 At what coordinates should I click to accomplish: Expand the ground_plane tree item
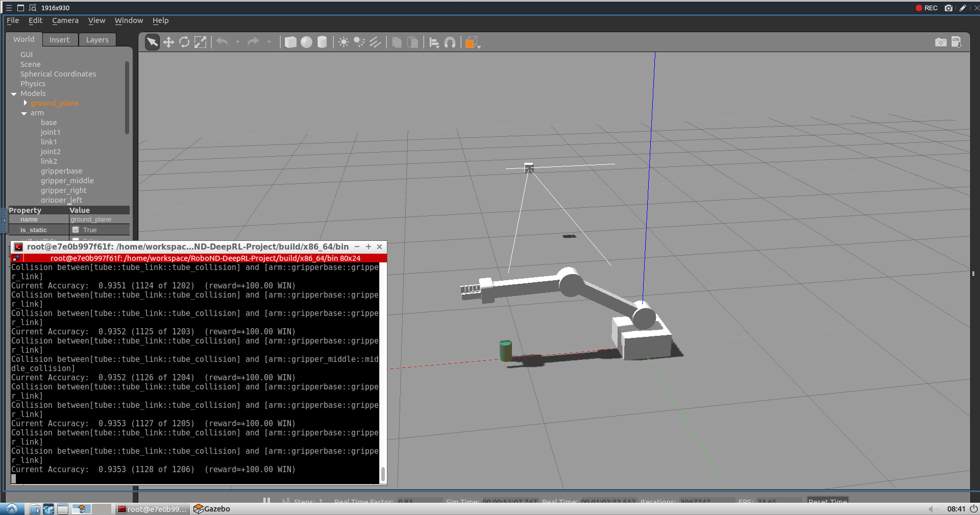tap(26, 103)
